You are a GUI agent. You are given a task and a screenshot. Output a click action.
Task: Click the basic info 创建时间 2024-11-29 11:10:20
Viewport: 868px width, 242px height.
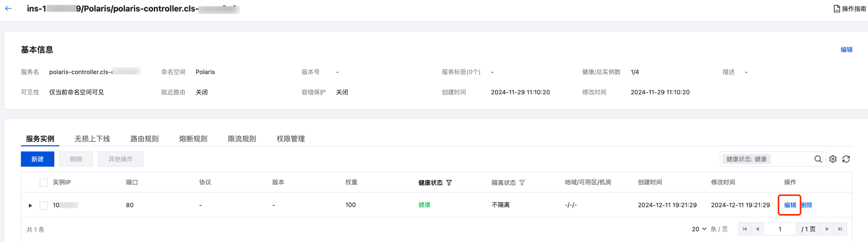[x=520, y=92]
